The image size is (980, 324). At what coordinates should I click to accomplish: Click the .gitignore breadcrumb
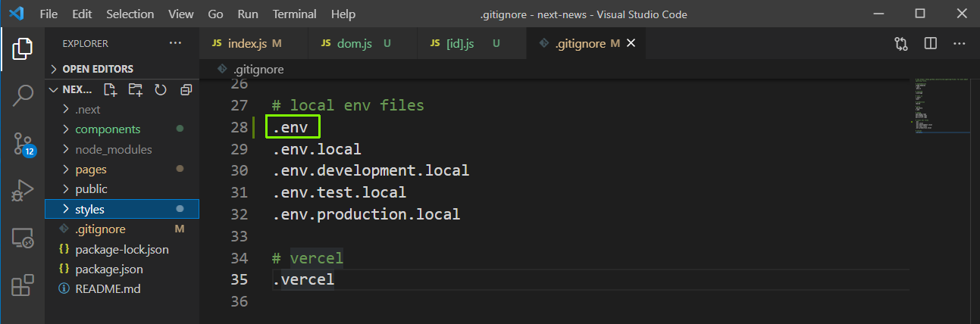tap(250, 69)
